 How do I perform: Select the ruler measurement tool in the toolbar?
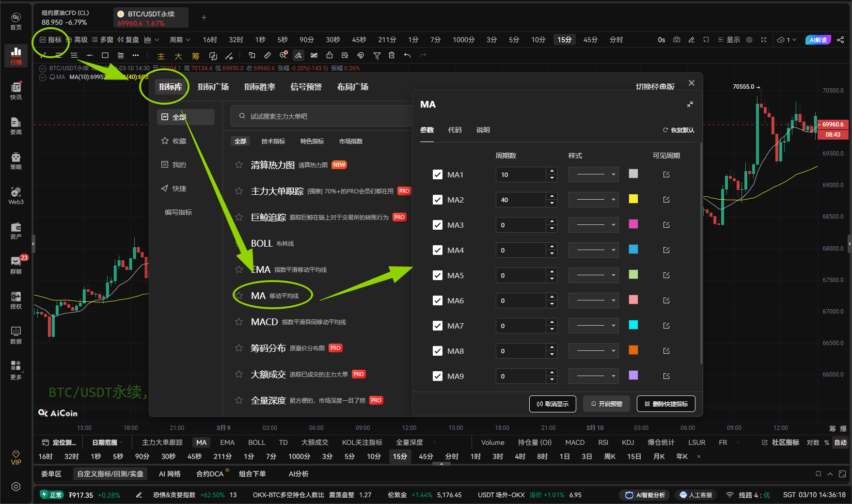[268, 55]
